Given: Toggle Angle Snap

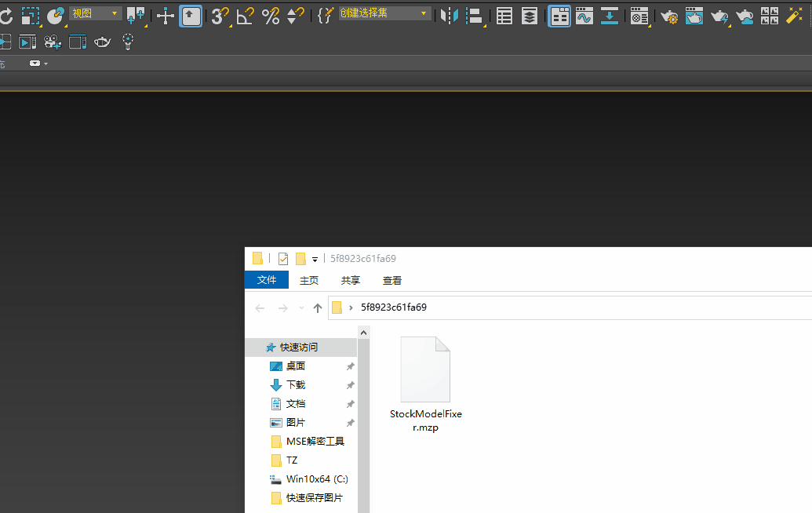Looking at the screenshot, I should click(245, 16).
